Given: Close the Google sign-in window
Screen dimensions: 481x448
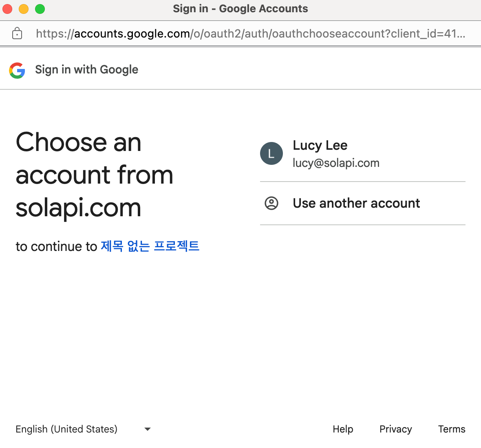Looking at the screenshot, I should point(8,9).
